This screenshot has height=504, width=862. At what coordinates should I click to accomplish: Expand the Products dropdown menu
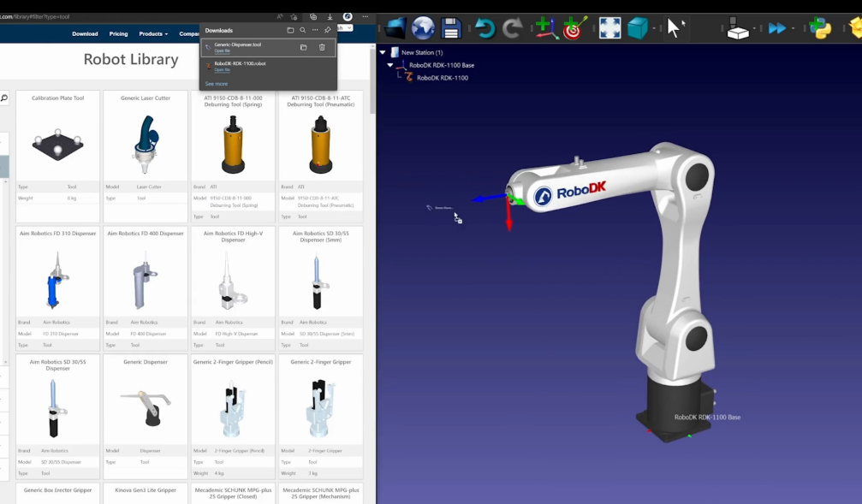153,33
